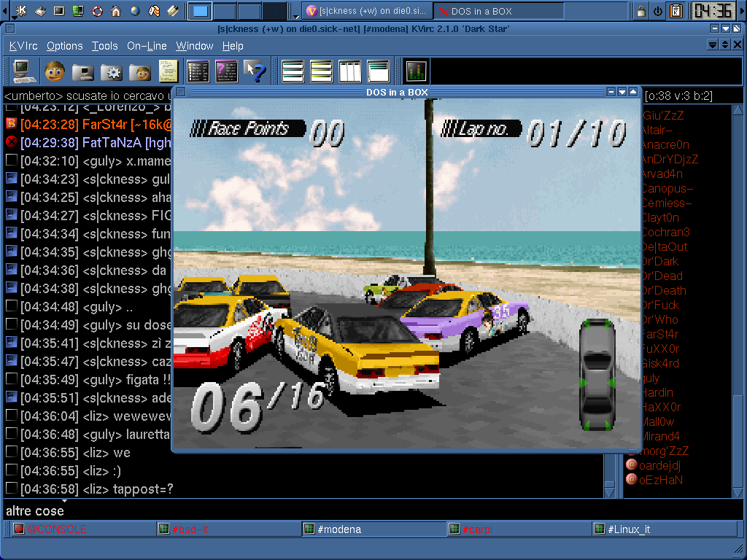Click the home folder icon in the panel
Viewport: 747px width, 560px height.
(116, 10)
